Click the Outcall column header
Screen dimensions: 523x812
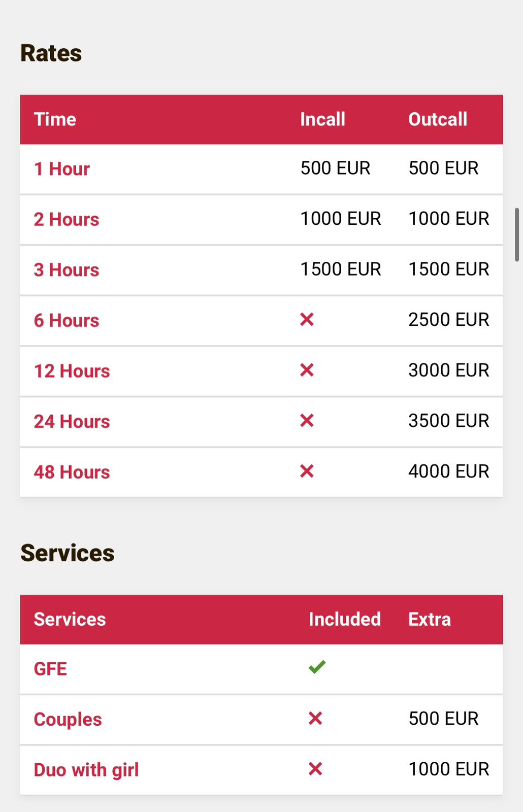tap(438, 119)
